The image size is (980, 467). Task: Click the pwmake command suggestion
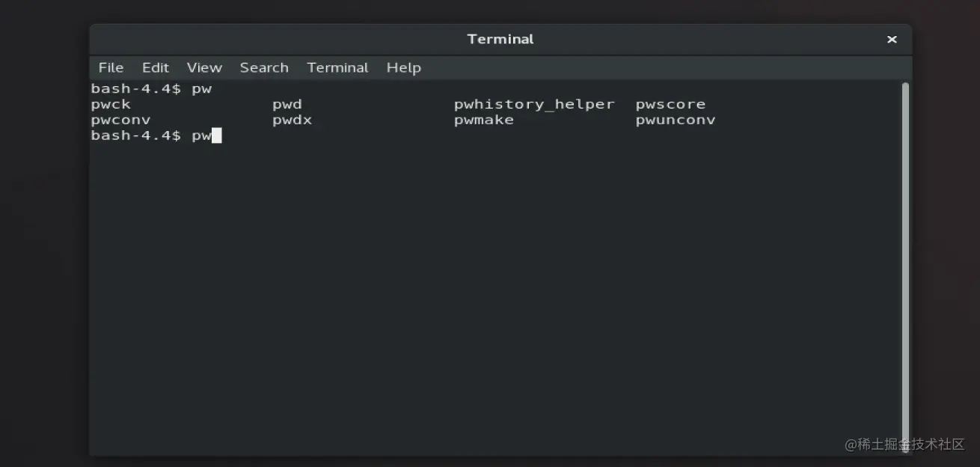point(484,120)
